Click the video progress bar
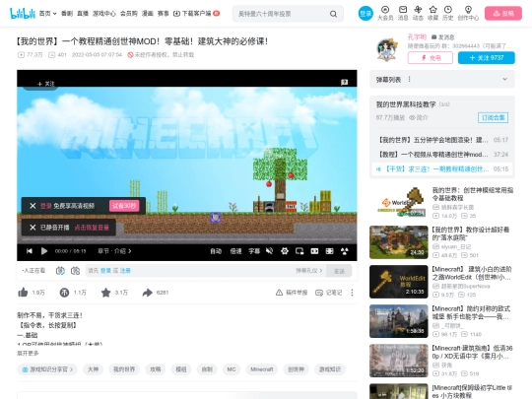Viewport: 532px width, 399px height. pos(187,242)
